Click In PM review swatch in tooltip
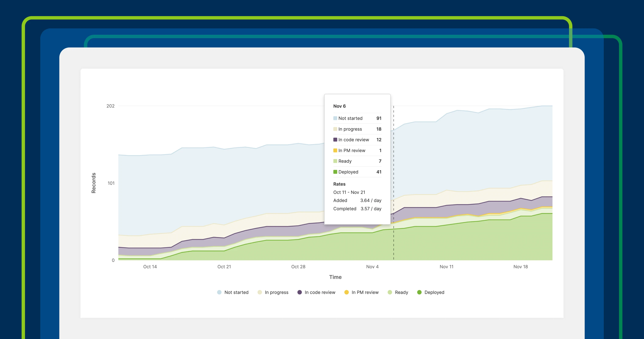644x339 pixels. pos(335,150)
